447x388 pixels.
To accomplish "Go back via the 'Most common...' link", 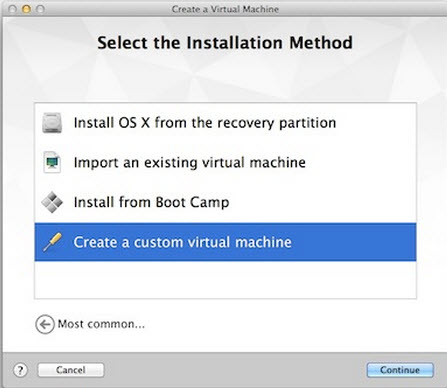I will click(x=101, y=324).
